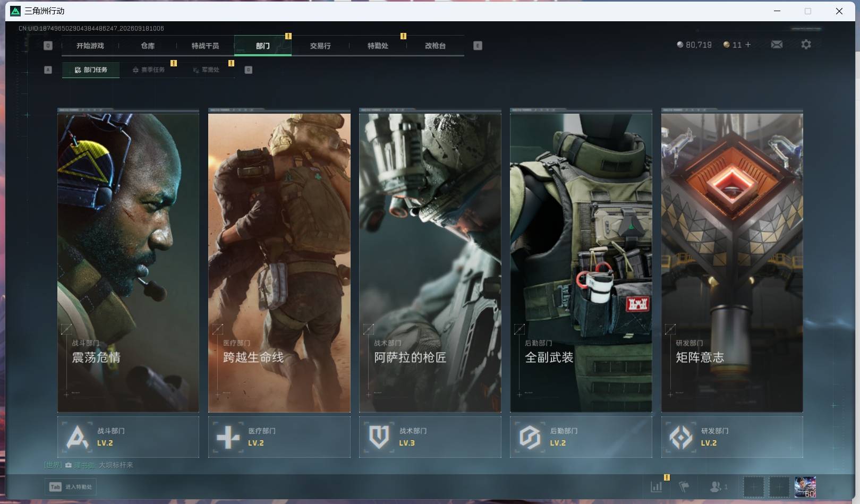The width and height of the screenshot is (860, 504).
Task: Click the expand icon on 矩阵意志 card
Action: pos(670,329)
